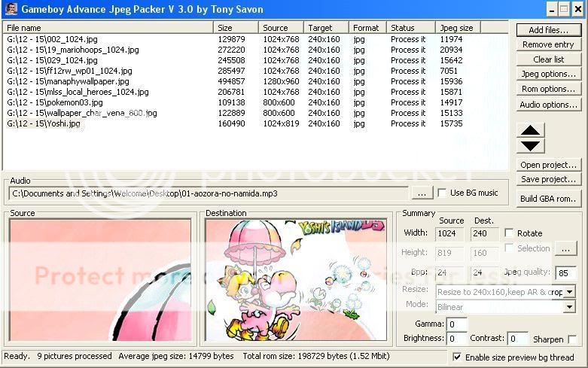Click the Destination preview image
This screenshot has width=588, height=368.
[296, 279]
